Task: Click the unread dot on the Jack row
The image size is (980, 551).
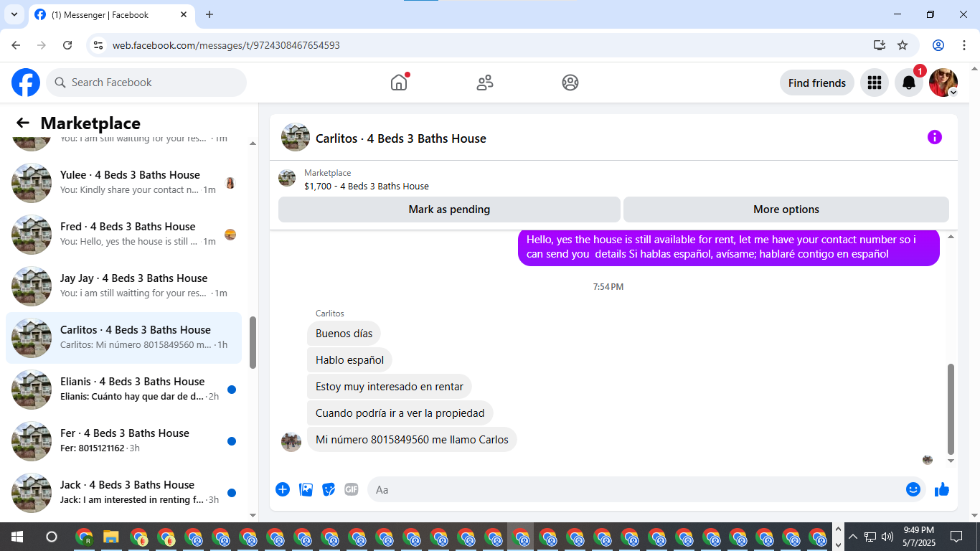Action: pos(232,493)
